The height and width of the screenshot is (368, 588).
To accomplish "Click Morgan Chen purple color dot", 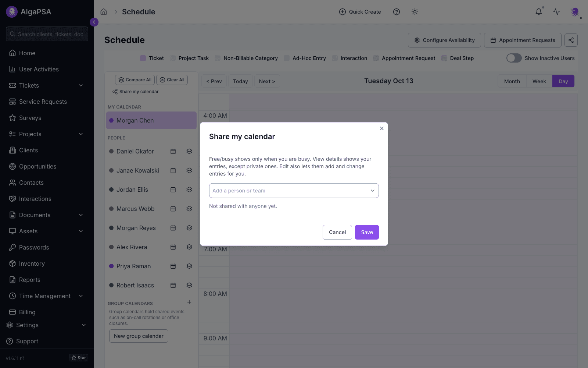I will (x=111, y=120).
